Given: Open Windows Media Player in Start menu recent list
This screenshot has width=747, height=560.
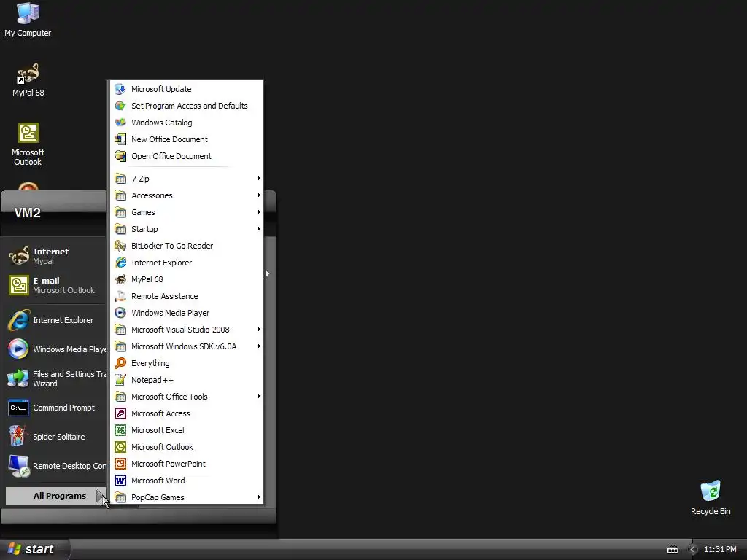Looking at the screenshot, I should (55, 349).
